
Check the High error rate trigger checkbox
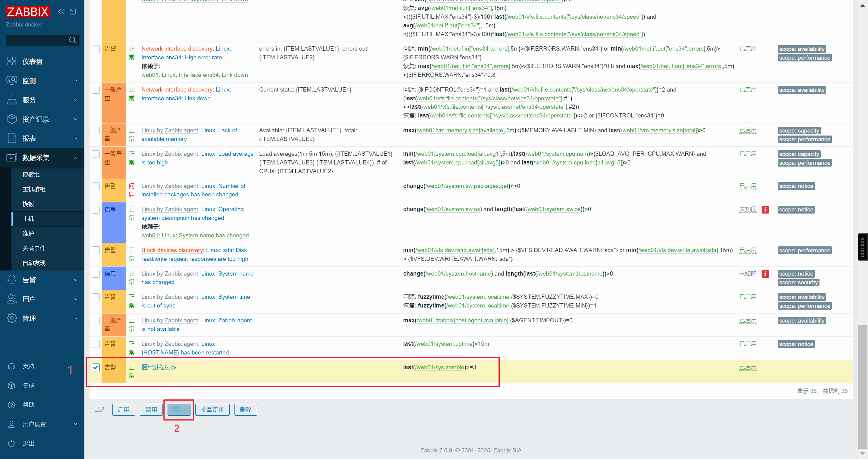[x=96, y=49]
